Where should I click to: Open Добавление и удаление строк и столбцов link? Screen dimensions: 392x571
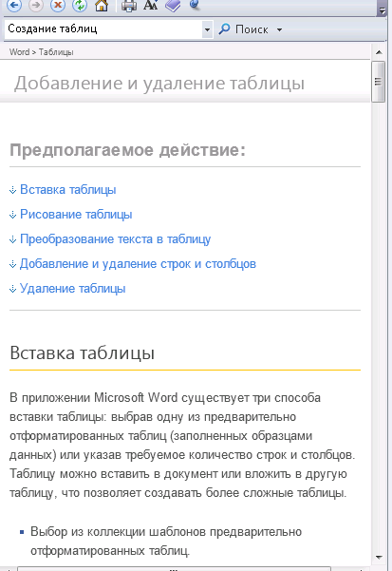(x=138, y=264)
